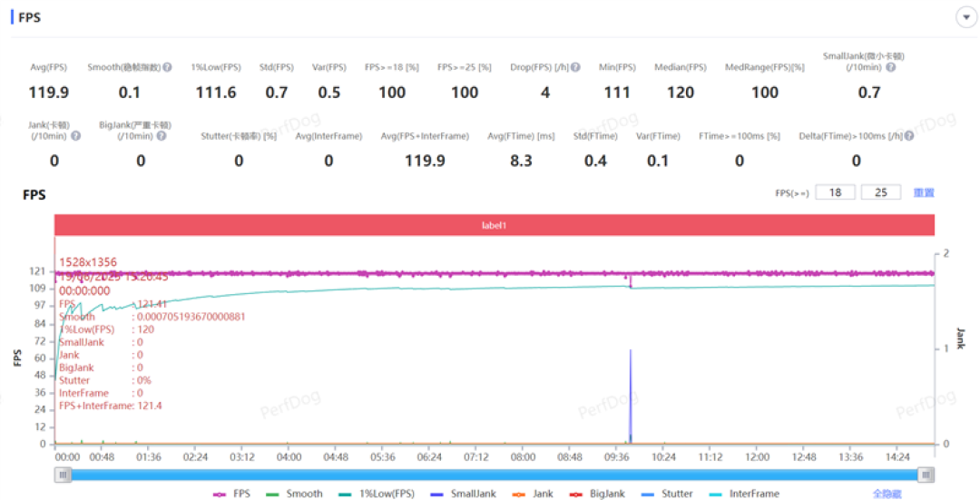Click help icon beside Drop(FPS) [/h]
Image resolution: width=980 pixels, height=500 pixels.
pos(575,67)
